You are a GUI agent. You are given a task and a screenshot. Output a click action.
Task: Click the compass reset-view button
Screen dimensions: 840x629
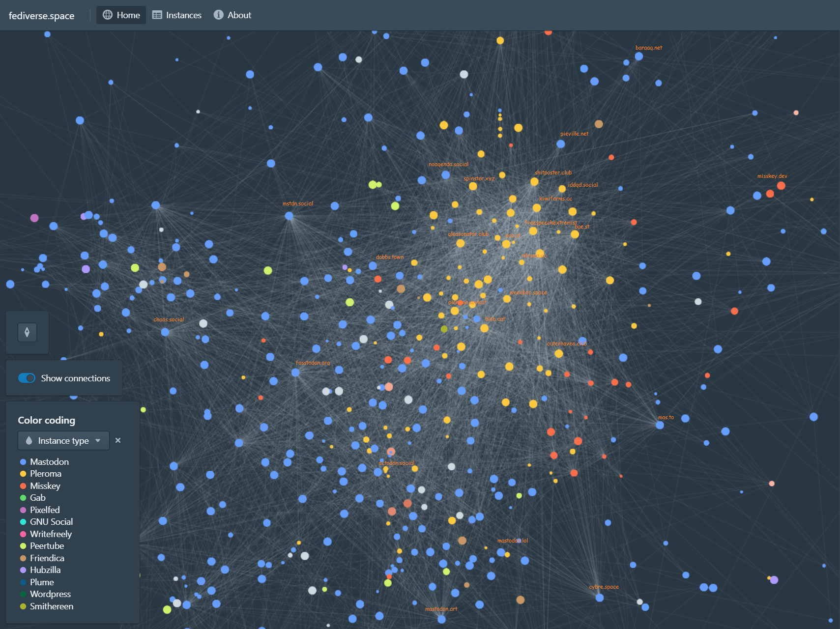[27, 332]
